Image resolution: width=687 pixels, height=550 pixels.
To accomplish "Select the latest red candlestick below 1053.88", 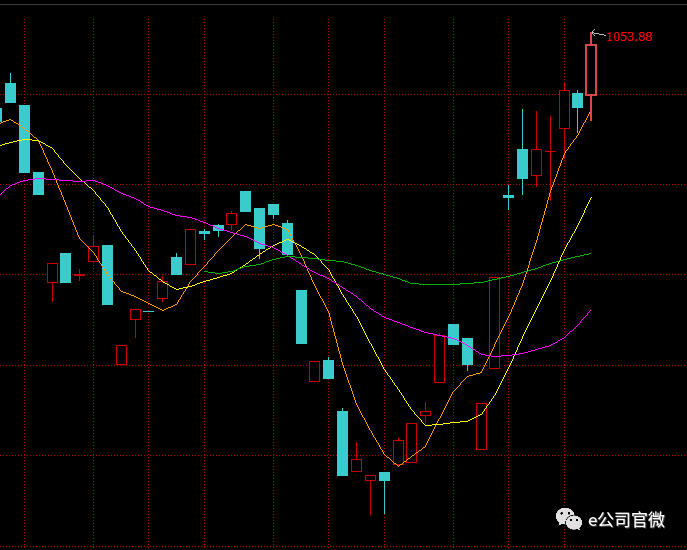I will pyautogui.click(x=591, y=70).
